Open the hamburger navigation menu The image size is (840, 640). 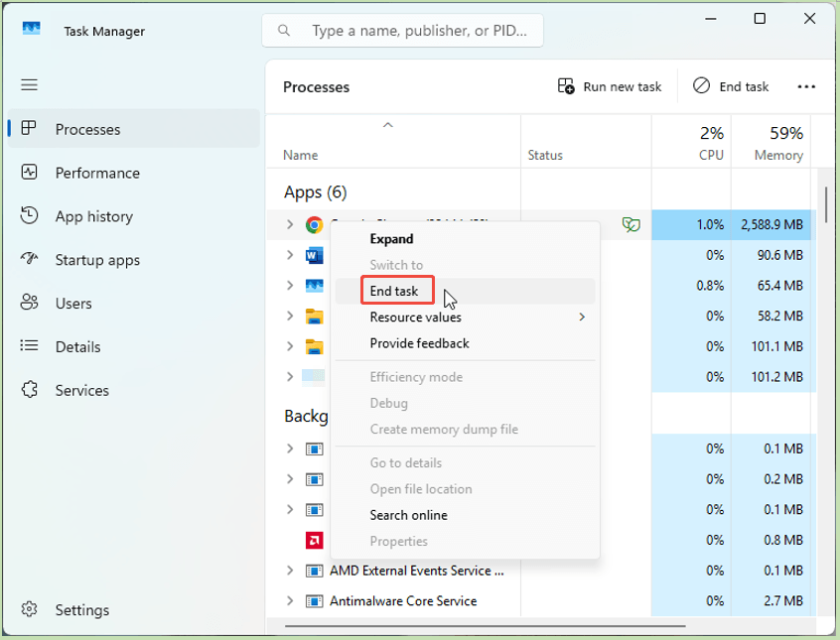coord(29,84)
